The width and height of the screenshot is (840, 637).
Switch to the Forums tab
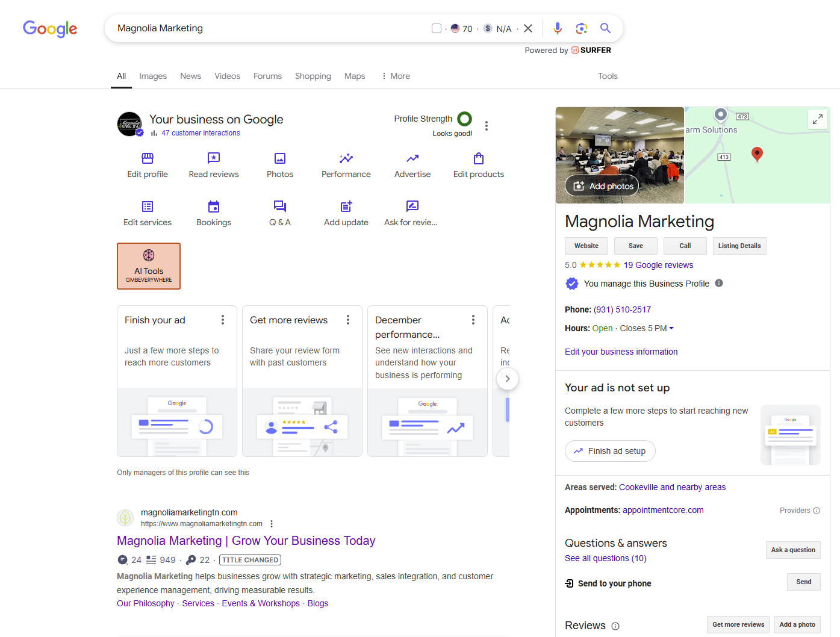click(x=267, y=76)
